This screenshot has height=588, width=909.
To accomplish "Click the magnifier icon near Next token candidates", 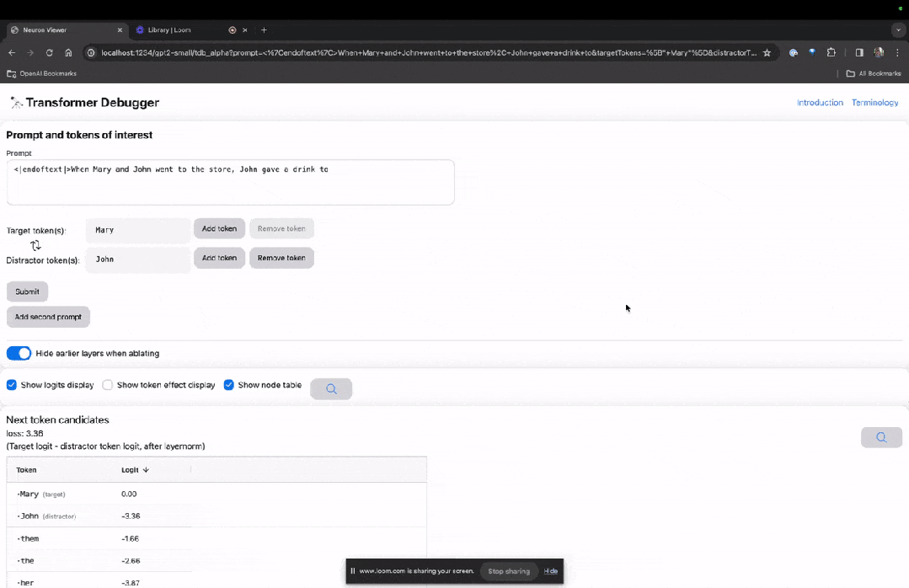I will (x=880, y=437).
